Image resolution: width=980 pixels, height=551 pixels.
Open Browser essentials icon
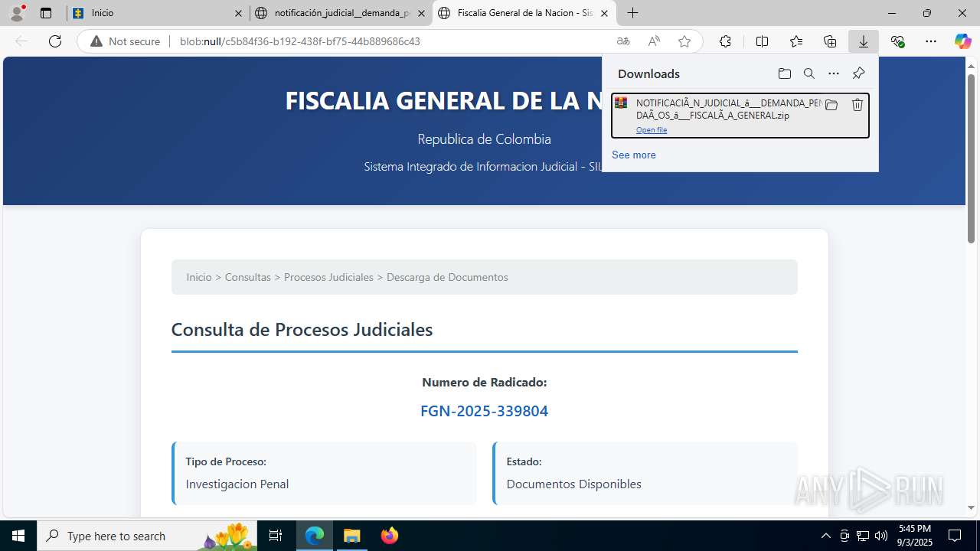click(897, 41)
